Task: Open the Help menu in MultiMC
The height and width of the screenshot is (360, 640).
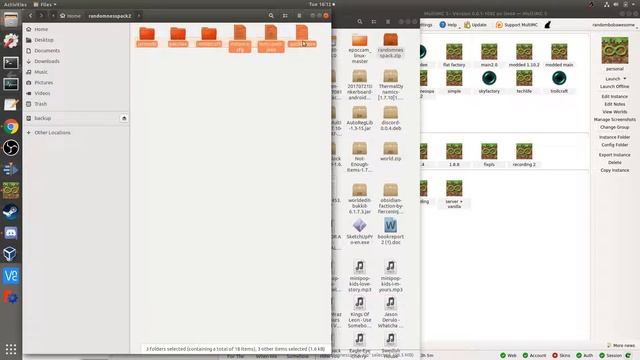Action: pos(448,25)
